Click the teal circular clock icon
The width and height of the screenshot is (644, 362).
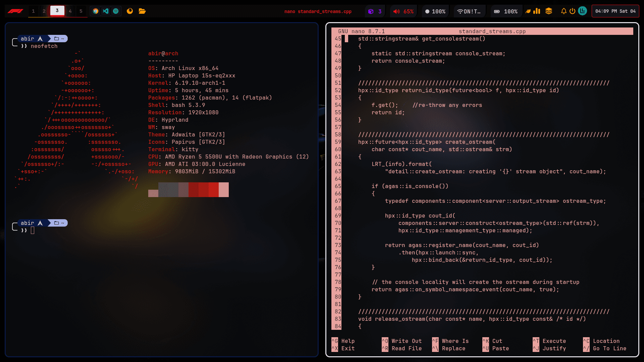click(583, 11)
